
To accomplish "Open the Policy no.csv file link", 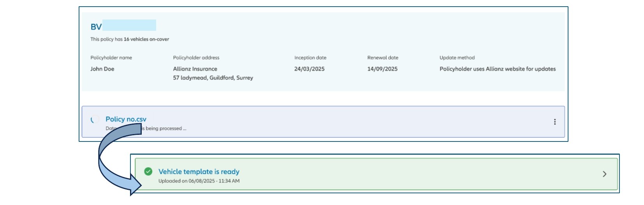I will 126,119.
